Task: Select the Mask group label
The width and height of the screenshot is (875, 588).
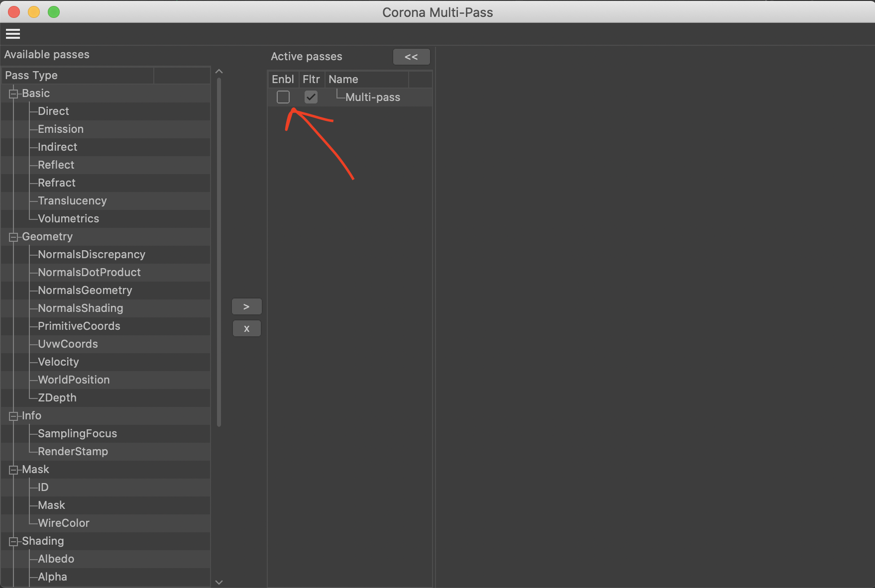Action: 35,469
